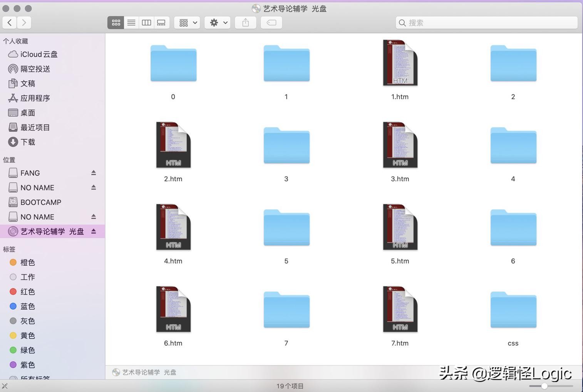Screen dimensions: 583x392
Task: Select the icon grid view
Action: (x=116, y=22)
